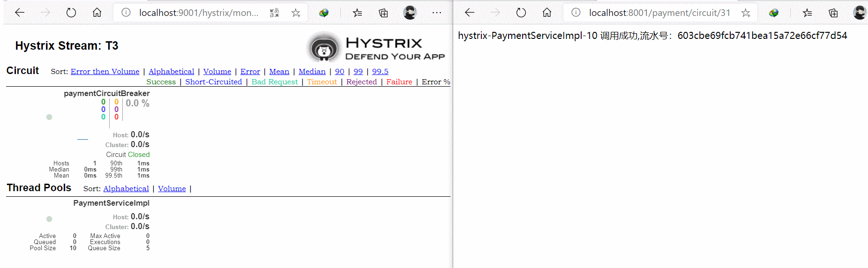Open the Favorites list in left browser

pos(358,13)
